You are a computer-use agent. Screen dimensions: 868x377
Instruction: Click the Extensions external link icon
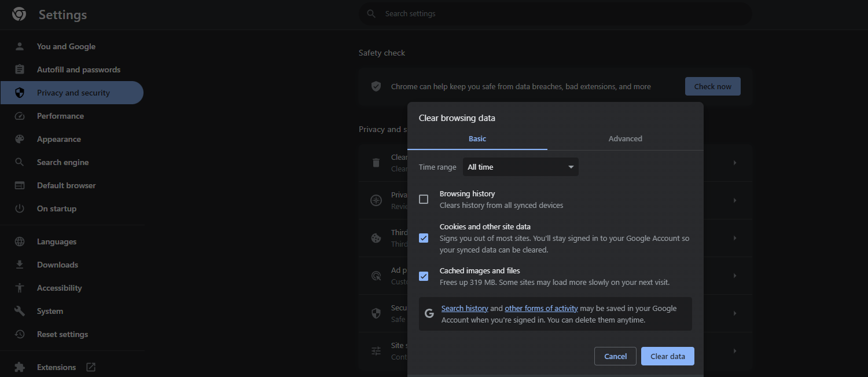pyautogui.click(x=91, y=367)
